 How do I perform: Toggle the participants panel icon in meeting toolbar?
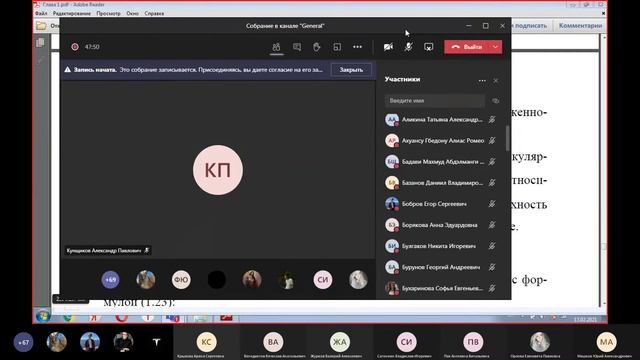click(276, 47)
